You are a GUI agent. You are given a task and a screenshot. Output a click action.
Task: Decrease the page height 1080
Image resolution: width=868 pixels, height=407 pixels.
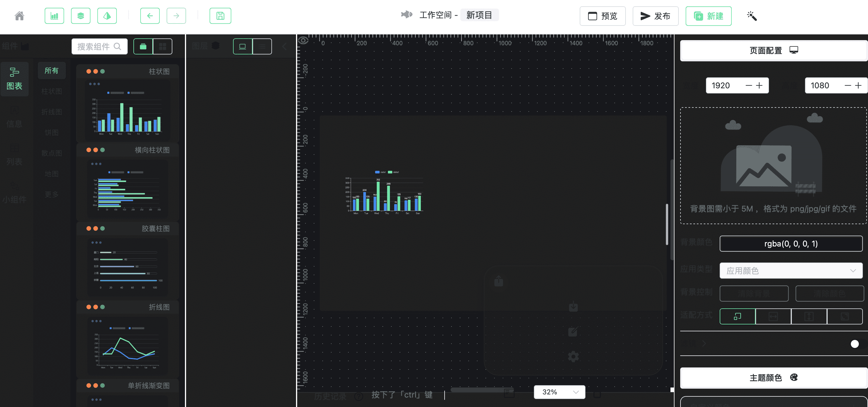848,85
